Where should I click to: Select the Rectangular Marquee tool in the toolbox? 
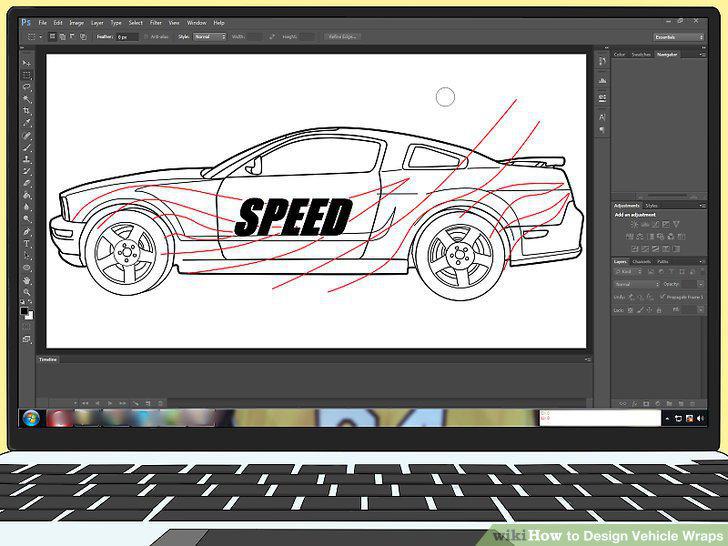26,75
